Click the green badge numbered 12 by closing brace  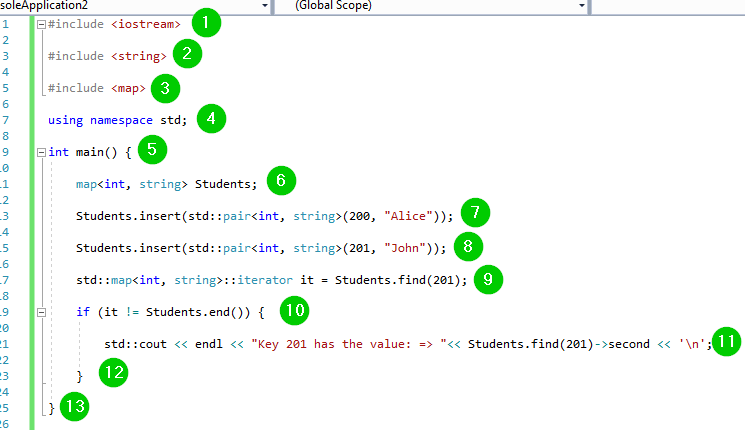113,374
